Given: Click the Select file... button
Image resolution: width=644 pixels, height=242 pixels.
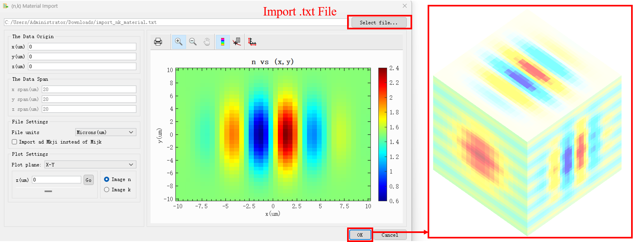Looking at the screenshot, I should 379,23.
